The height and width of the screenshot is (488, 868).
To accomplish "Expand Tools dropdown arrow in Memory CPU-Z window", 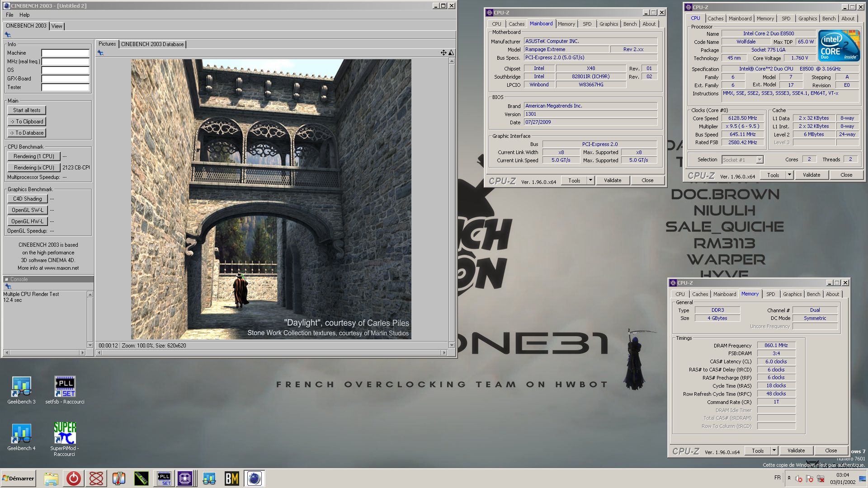I will (x=774, y=450).
